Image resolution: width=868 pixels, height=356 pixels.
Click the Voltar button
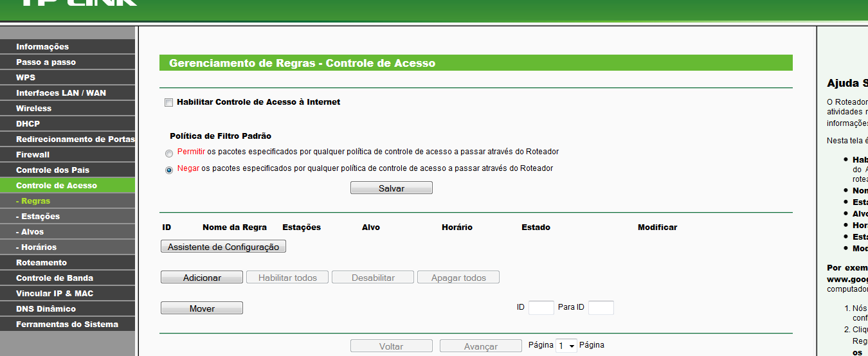392,346
